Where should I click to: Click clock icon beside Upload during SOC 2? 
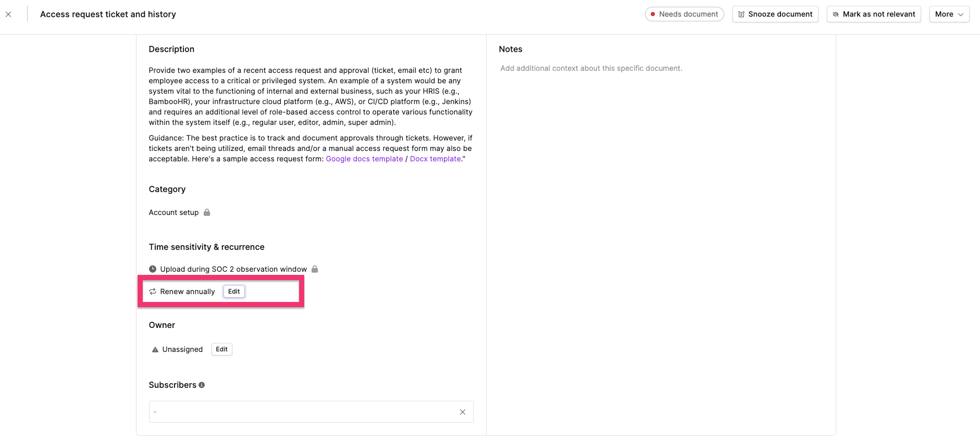(153, 269)
